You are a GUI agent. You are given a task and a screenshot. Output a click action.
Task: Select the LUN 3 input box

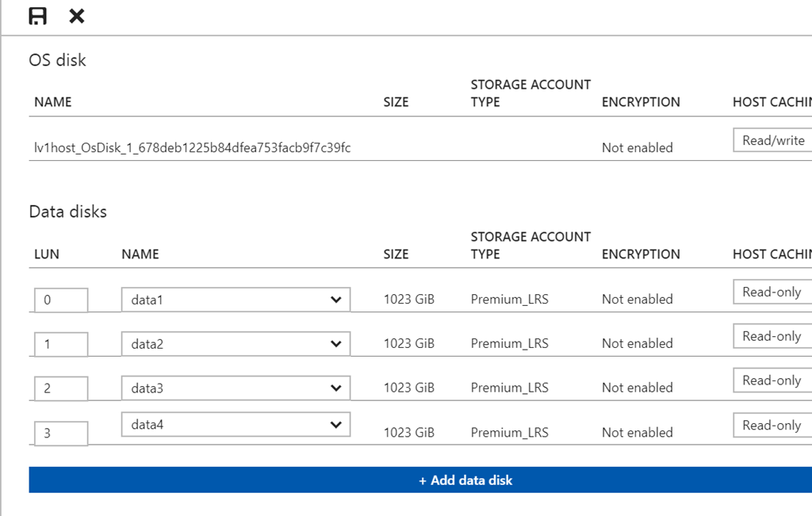(x=61, y=434)
